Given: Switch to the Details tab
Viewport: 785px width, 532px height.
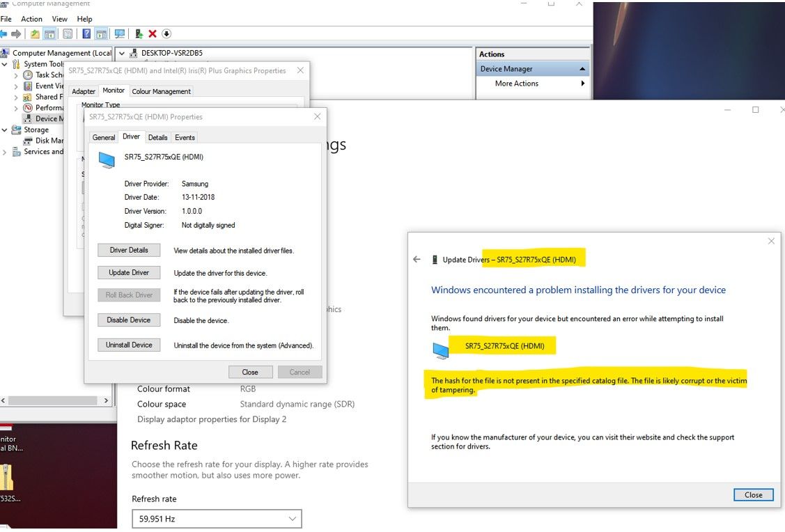Looking at the screenshot, I should coord(157,137).
